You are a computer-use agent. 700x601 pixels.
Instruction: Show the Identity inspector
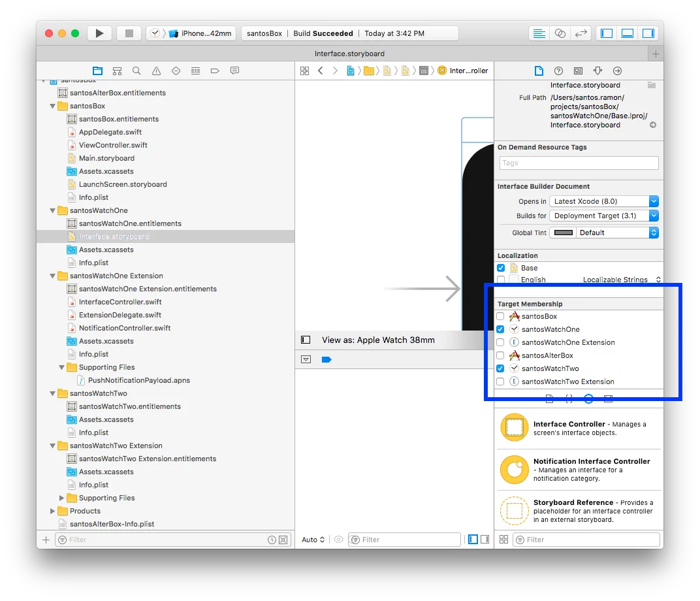tap(578, 71)
